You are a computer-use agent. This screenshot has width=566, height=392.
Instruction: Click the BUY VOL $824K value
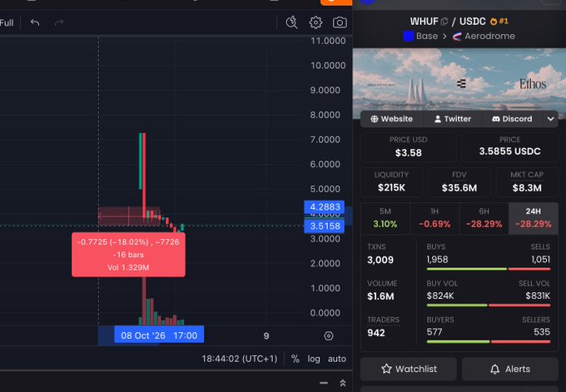point(440,296)
